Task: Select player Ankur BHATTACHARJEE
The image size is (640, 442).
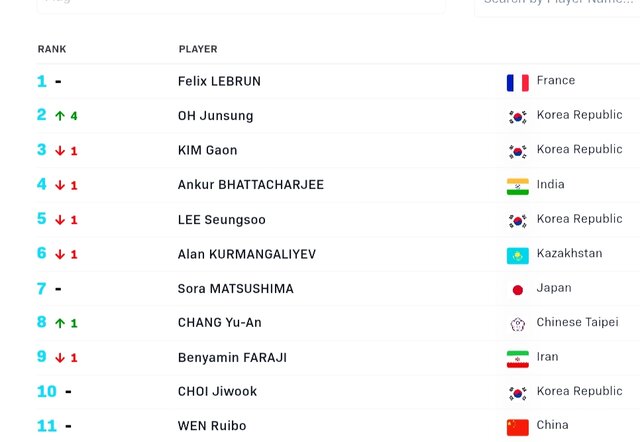Action: tap(250, 185)
